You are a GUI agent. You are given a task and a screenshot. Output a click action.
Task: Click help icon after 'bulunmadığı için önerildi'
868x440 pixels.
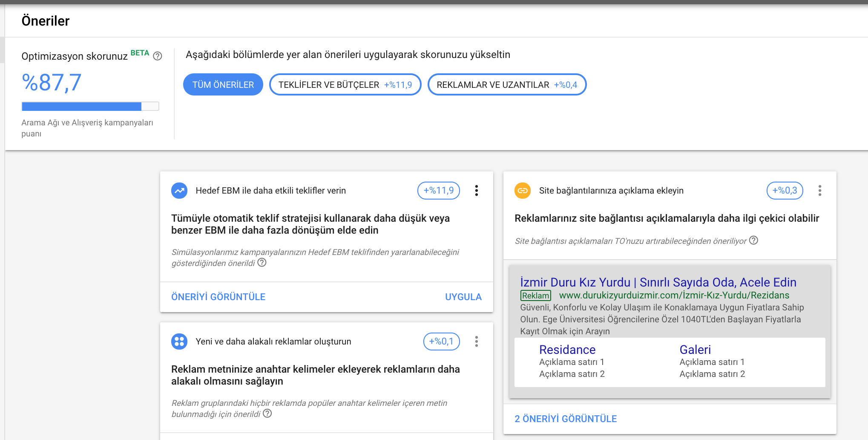point(267,414)
